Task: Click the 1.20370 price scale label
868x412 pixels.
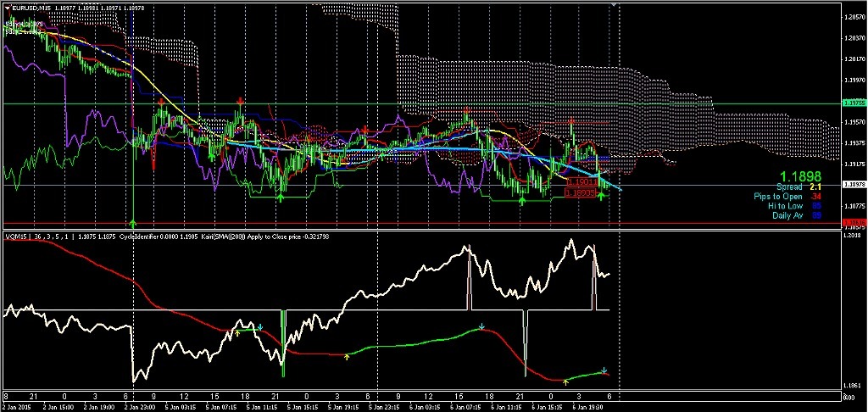Action: (x=853, y=38)
